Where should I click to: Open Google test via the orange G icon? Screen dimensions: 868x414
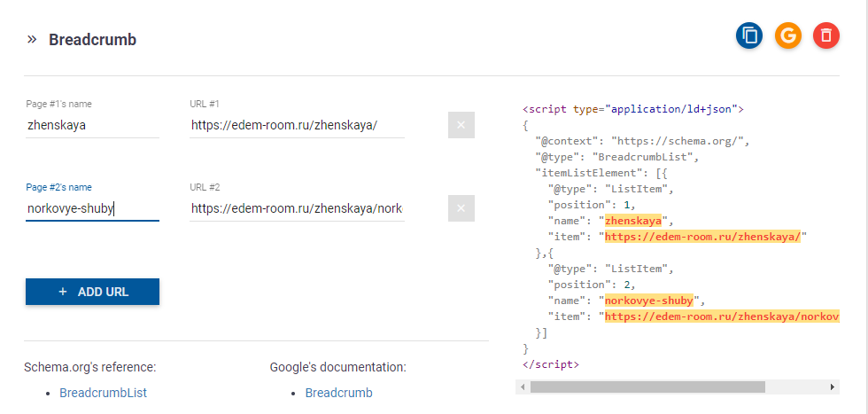tap(787, 36)
